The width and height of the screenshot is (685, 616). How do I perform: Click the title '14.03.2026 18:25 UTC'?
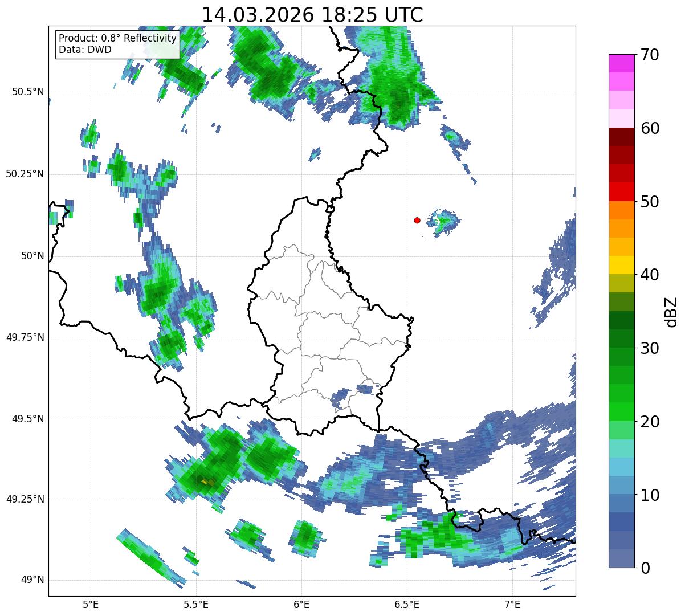[x=312, y=15]
